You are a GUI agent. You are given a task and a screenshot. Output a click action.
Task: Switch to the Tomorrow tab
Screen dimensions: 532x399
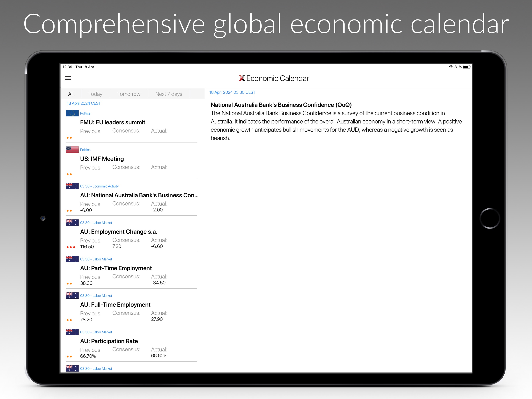129,94
